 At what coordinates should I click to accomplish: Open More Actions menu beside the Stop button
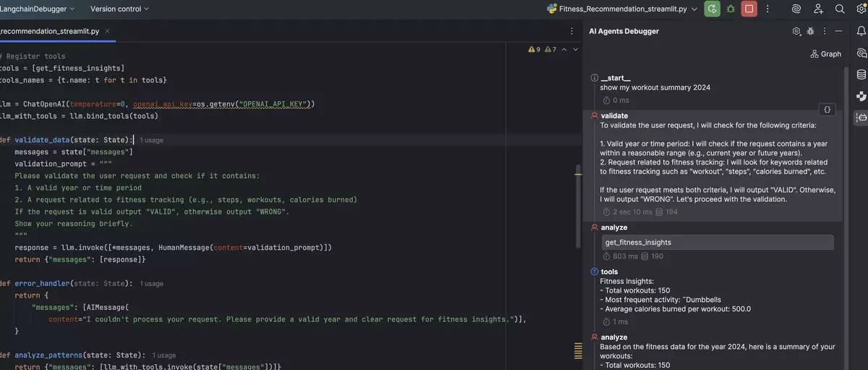(x=768, y=9)
